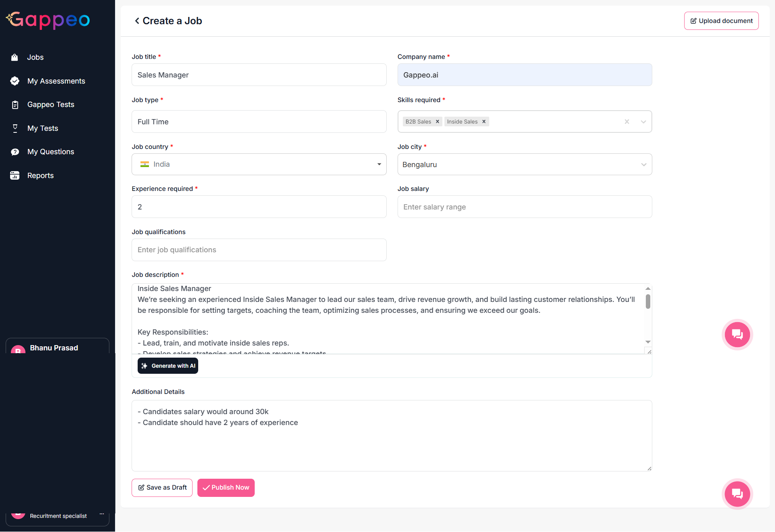
Task: Click the Publish Now button
Action: click(x=226, y=488)
